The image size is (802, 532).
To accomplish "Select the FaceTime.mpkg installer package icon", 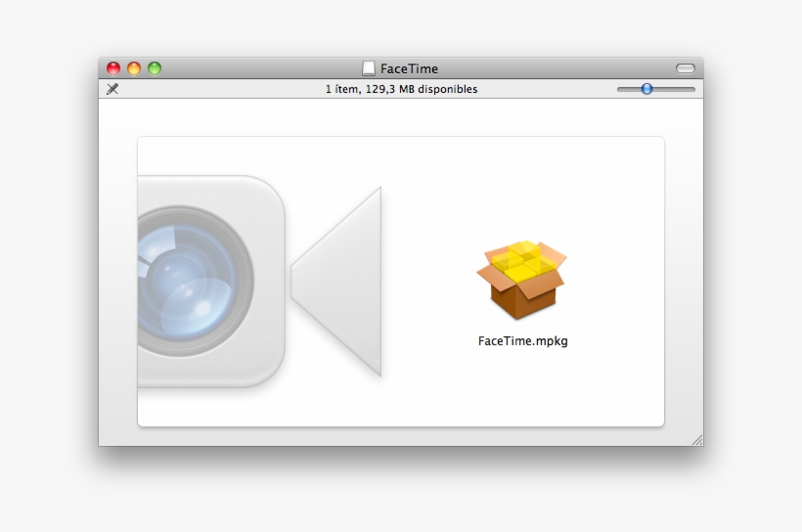I will (521, 280).
